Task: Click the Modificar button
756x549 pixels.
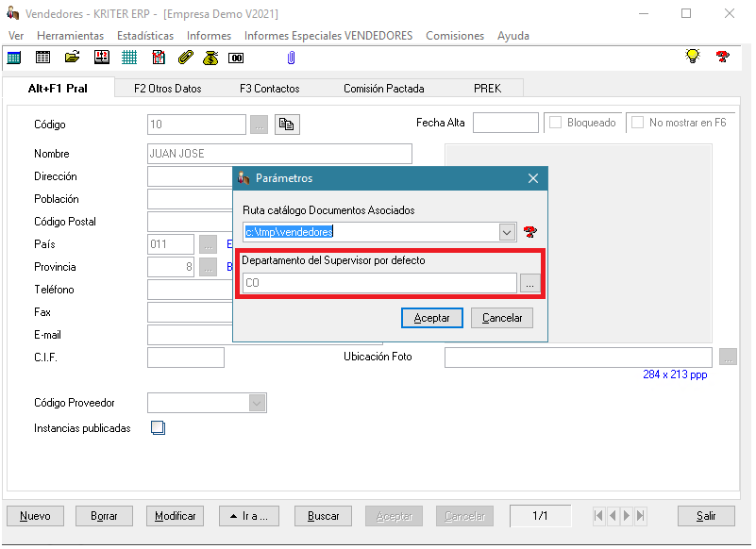Action: tap(175, 516)
